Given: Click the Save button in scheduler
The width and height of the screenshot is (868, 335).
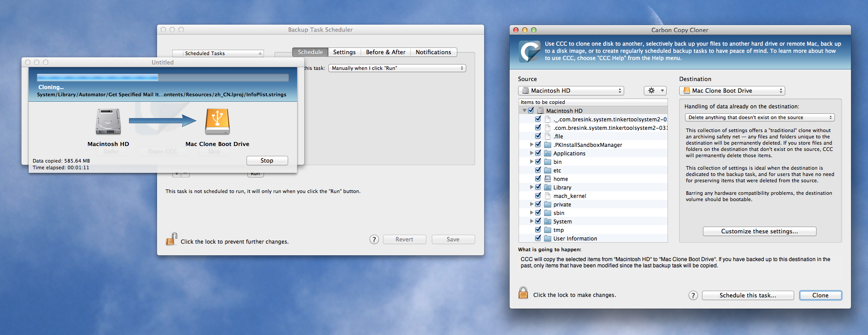Looking at the screenshot, I should pyautogui.click(x=453, y=239).
